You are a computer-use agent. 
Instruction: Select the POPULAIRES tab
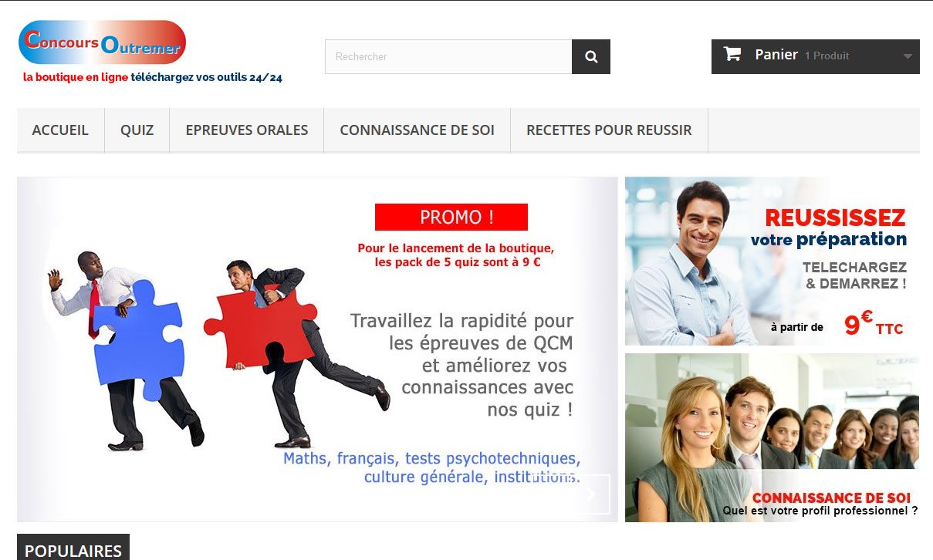73,549
